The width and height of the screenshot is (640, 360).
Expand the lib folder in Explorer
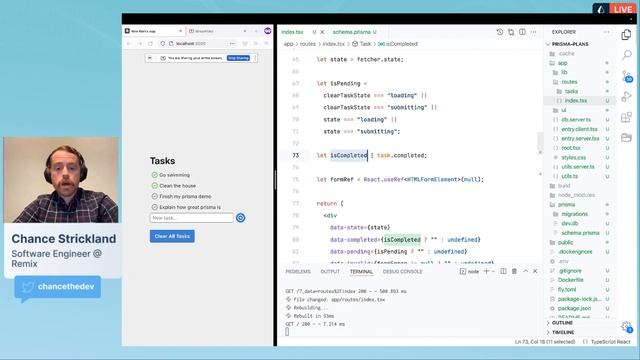(x=564, y=72)
